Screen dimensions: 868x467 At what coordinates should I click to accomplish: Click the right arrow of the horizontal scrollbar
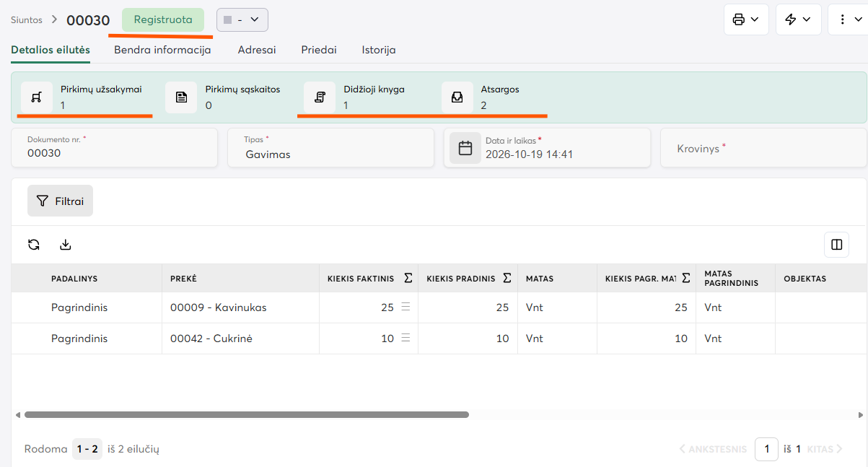(860, 415)
